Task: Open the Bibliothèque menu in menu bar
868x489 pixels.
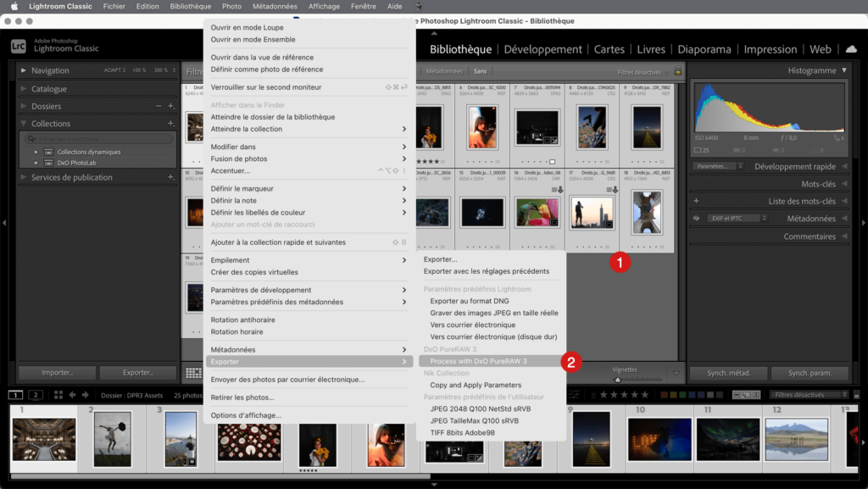Action: 191,7
